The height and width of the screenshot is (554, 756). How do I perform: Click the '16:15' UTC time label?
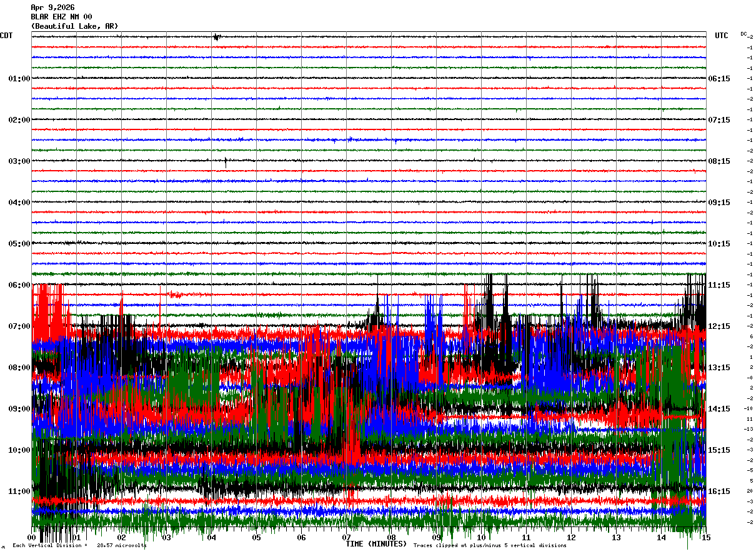pyautogui.click(x=719, y=491)
